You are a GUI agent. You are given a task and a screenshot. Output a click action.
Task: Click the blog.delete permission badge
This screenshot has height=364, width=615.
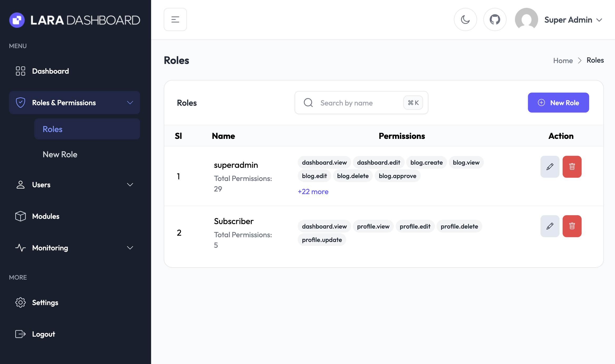[353, 176]
